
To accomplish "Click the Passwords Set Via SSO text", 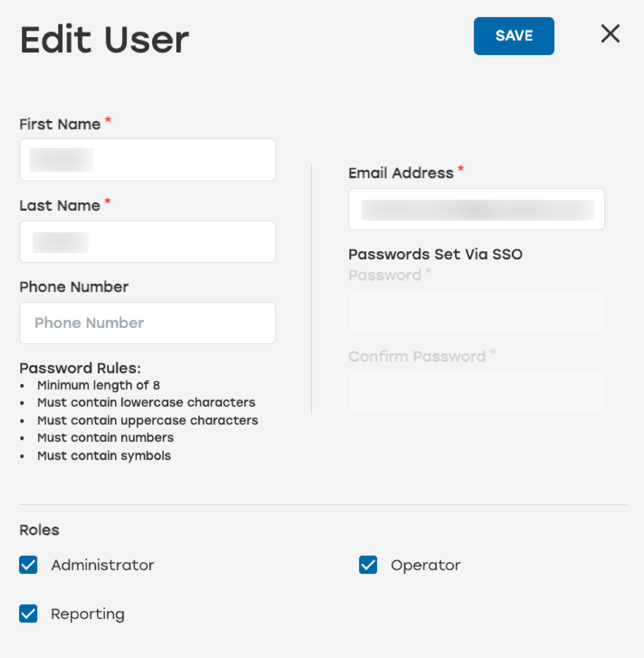I will click(435, 254).
